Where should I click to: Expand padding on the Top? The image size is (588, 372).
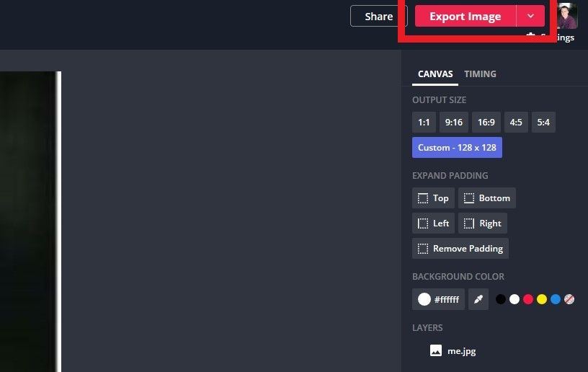pos(433,198)
